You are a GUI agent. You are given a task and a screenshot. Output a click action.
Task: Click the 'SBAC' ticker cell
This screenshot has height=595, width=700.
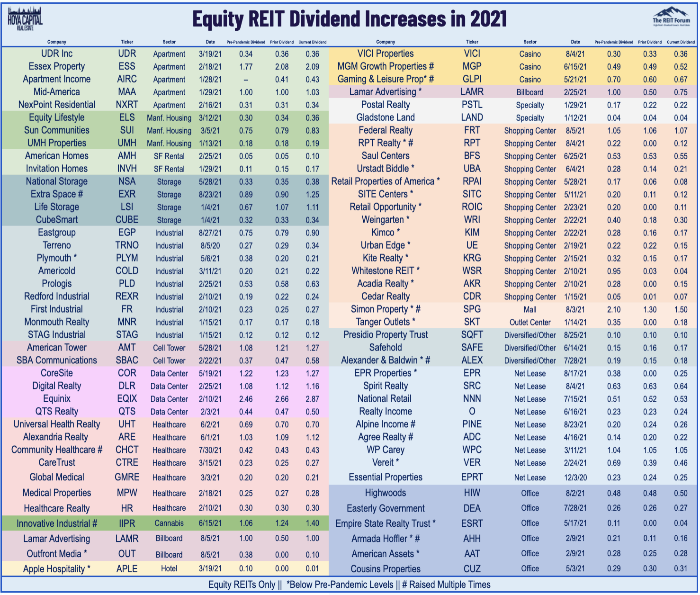coord(127,361)
